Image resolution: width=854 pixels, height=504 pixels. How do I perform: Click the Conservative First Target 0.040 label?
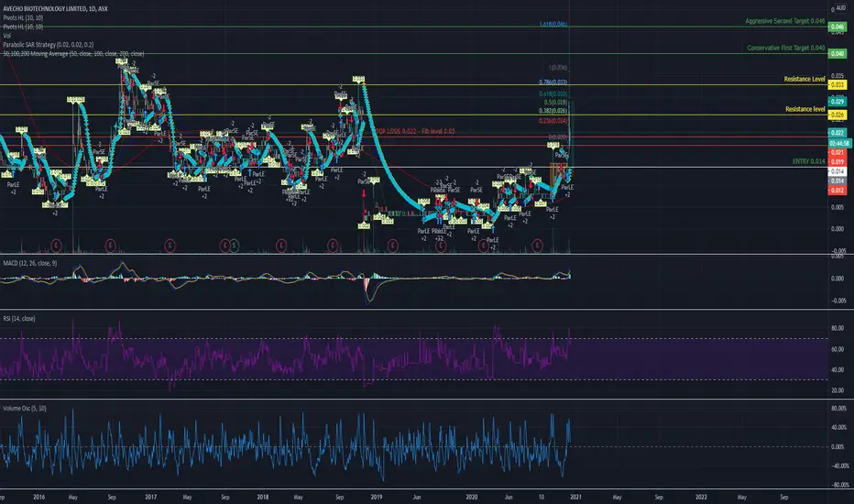[x=786, y=48]
